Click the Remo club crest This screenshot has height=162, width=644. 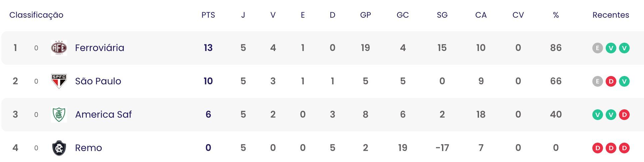pyautogui.click(x=59, y=148)
